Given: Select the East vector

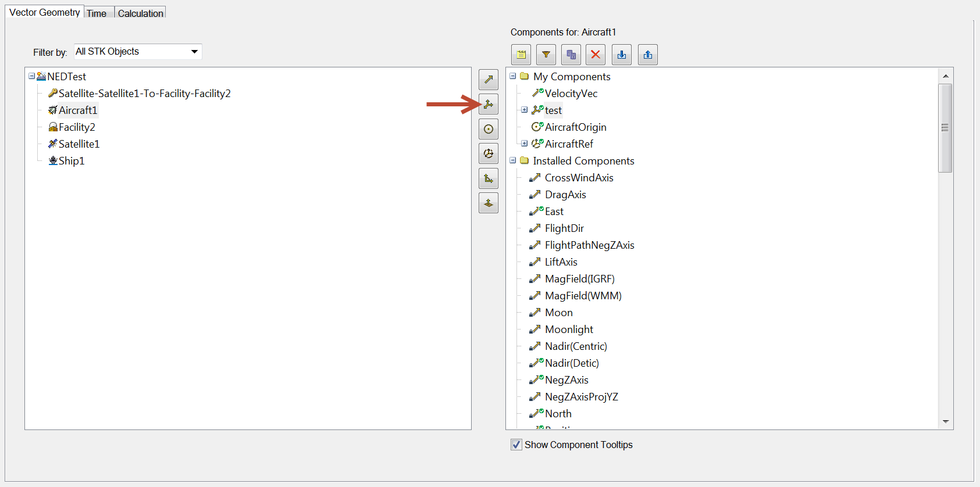Looking at the screenshot, I should pyautogui.click(x=554, y=211).
